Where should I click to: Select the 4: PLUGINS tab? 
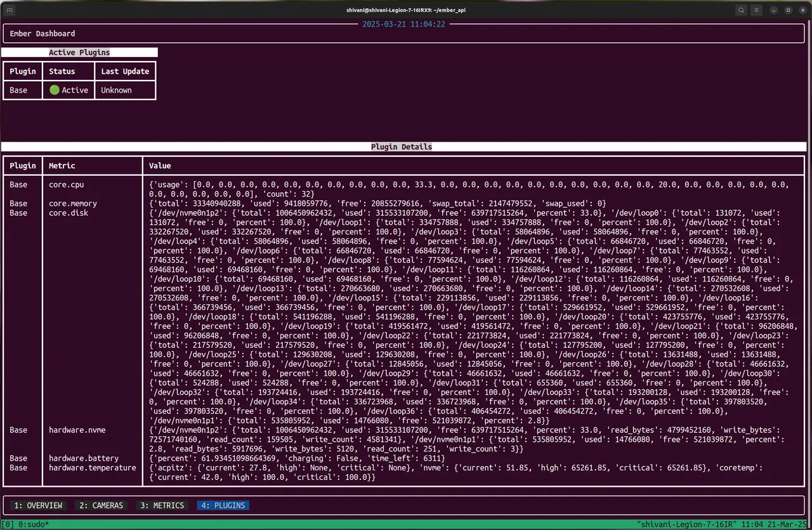click(x=223, y=505)
